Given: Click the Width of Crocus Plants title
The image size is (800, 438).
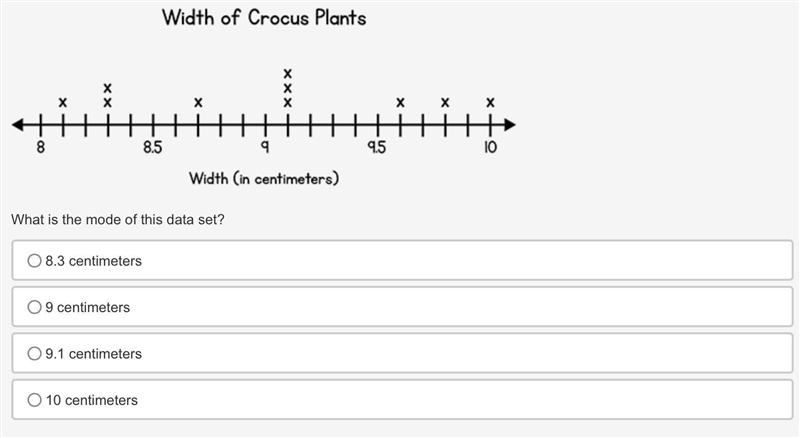Looking at the screenshot, I should coord(264,18).
